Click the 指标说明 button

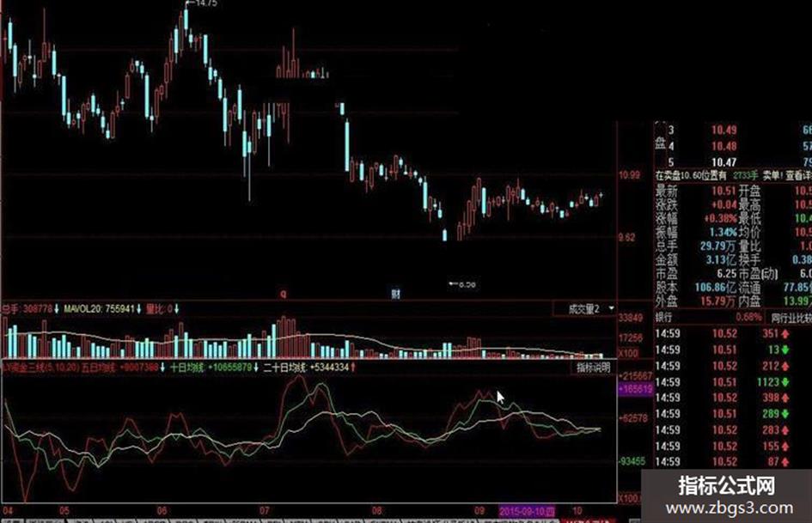point(594,368)
